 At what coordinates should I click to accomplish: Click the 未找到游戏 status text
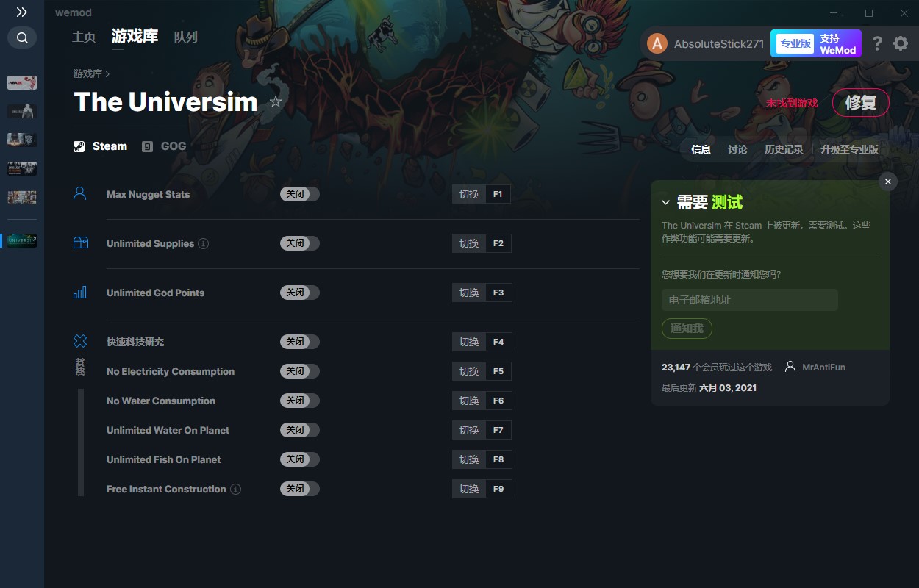(792, 103)
